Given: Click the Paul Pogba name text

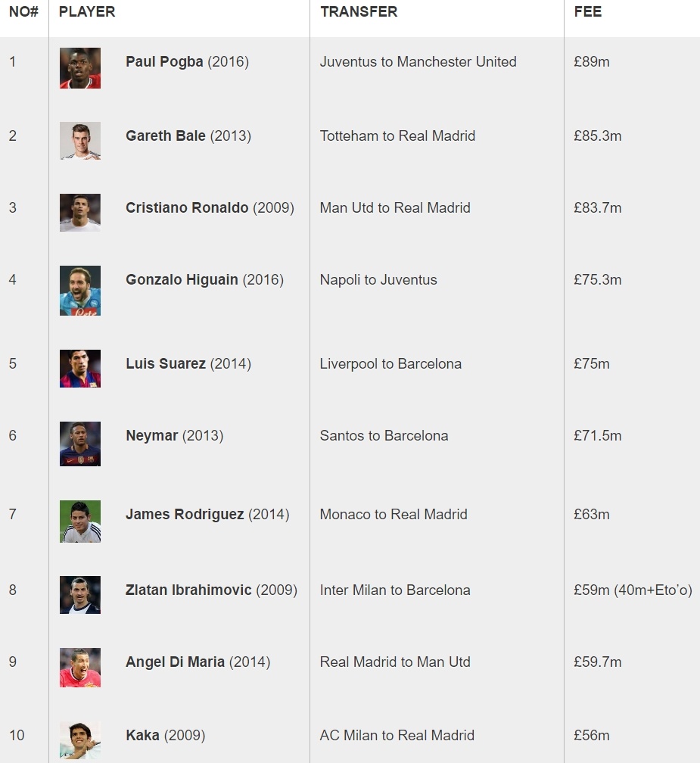Looking at the screenshot, I should point(164,62).
